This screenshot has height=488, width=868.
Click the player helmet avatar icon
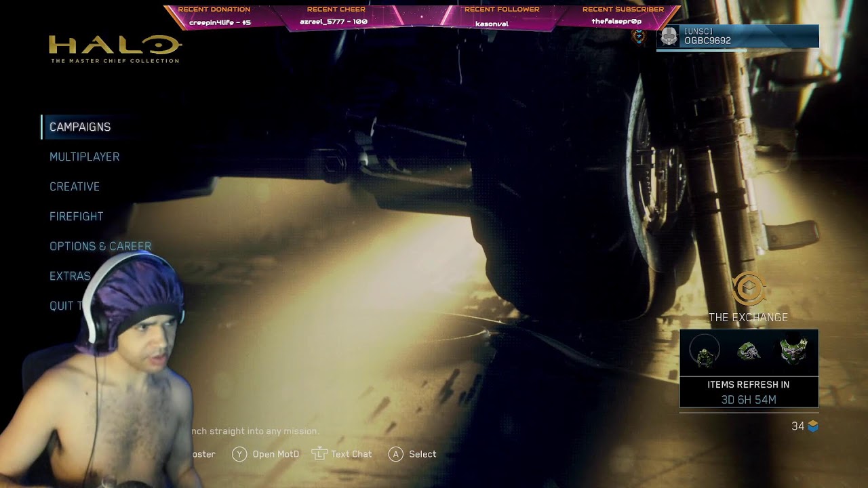coord(669,37)
